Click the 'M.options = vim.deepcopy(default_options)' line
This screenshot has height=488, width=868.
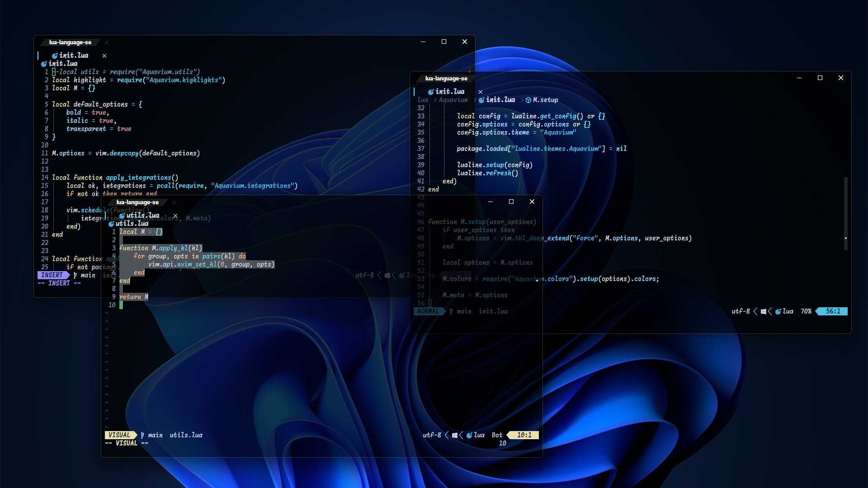coord(126,153)
